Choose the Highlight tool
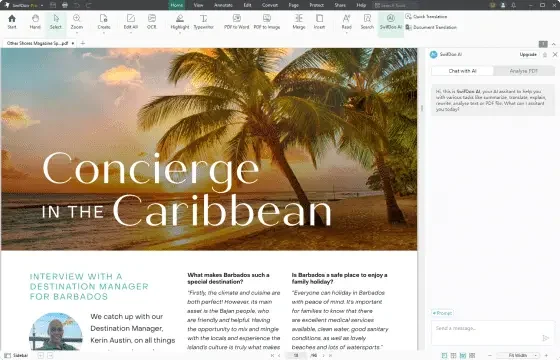560x360 pixels. click(180, 22)
